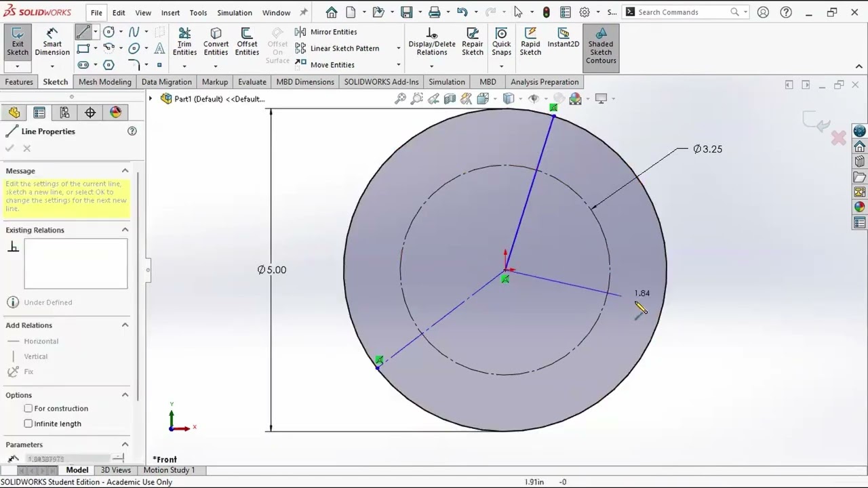Open Exit Sketch dropdown arrow

18,66
